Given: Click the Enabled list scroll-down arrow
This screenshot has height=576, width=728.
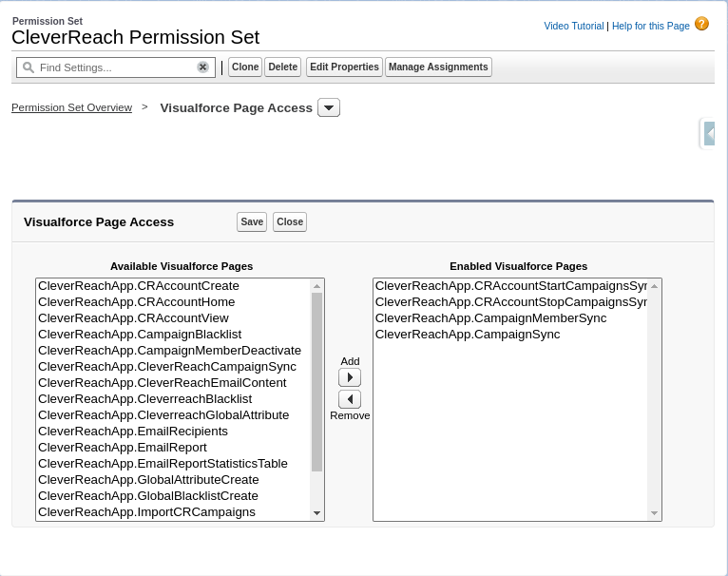Looking at the screenshot, I should (x=654, y=513).
